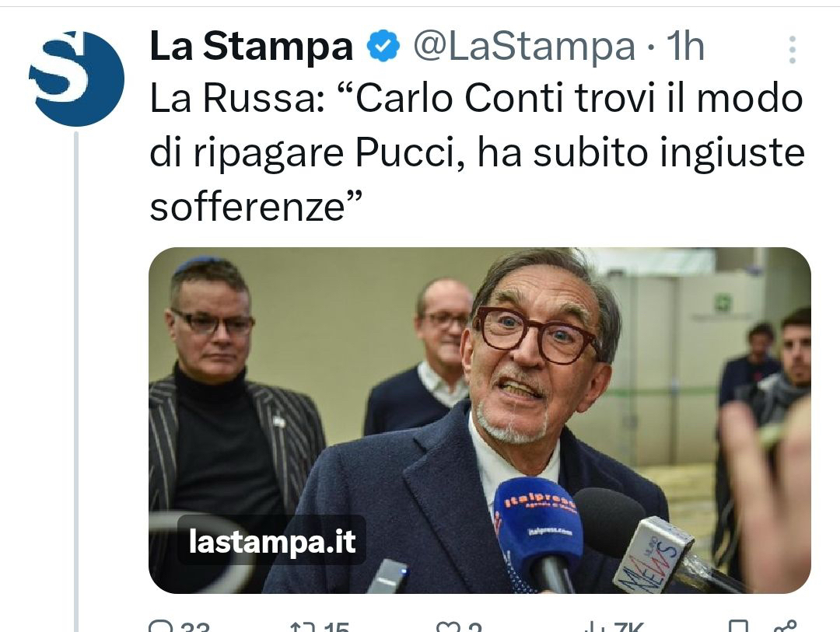
Task: Click the retweet arrows icon
Action: (x=303, y=627)
